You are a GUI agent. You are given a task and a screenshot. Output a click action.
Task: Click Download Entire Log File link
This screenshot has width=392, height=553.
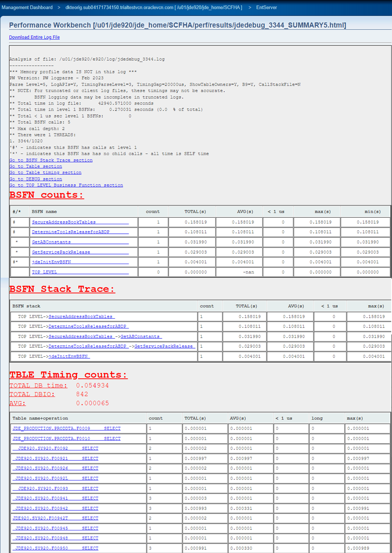point(34,37)
